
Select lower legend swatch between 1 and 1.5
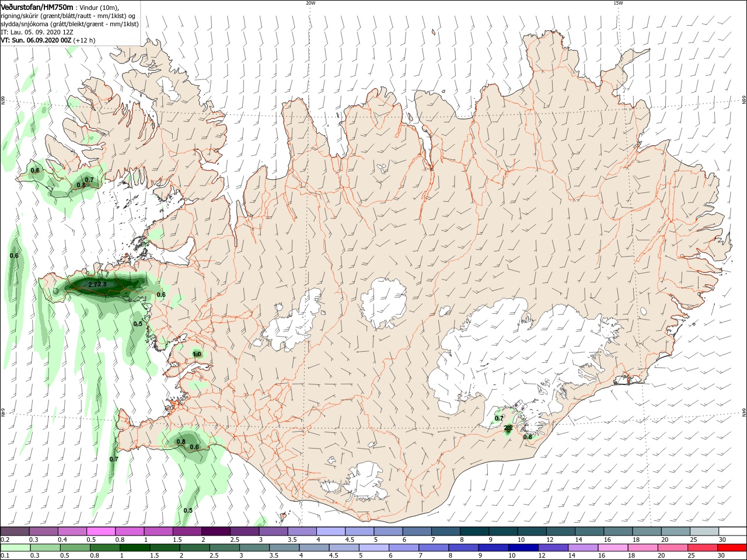tap(135, 548)
